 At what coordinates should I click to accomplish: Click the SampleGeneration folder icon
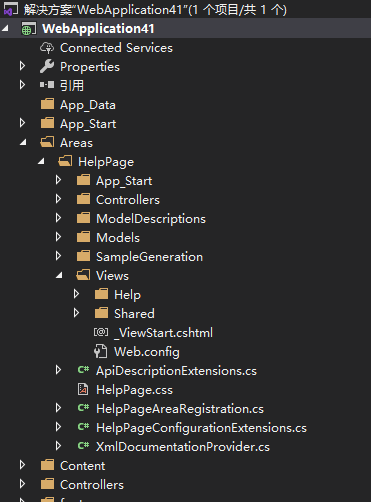[83, 256]
